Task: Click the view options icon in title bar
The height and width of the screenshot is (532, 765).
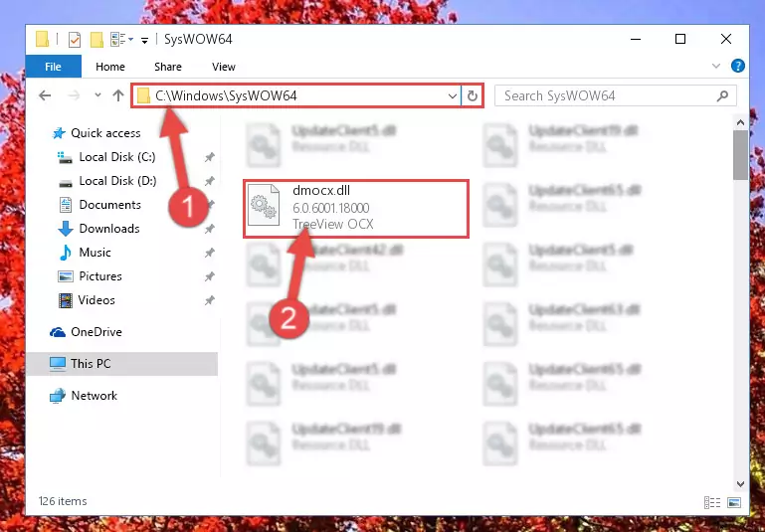Action: [118, 39]
